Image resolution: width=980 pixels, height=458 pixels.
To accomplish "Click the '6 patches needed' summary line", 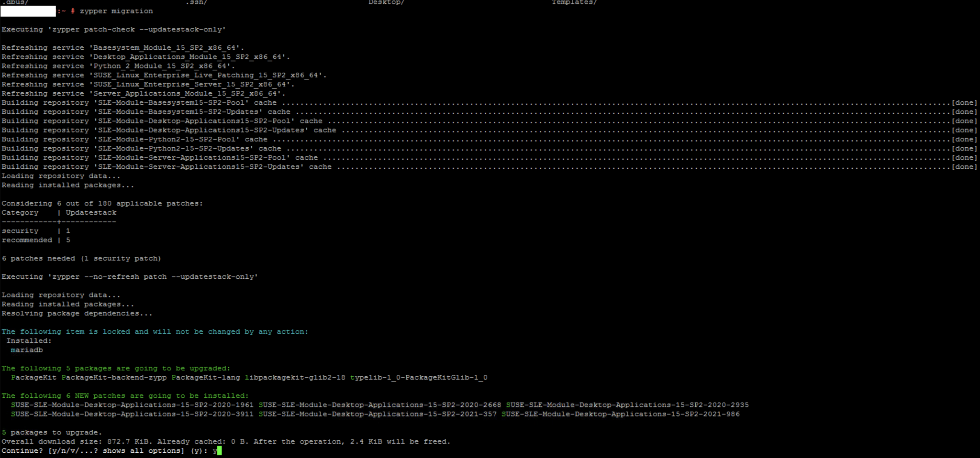I will 81,259.
